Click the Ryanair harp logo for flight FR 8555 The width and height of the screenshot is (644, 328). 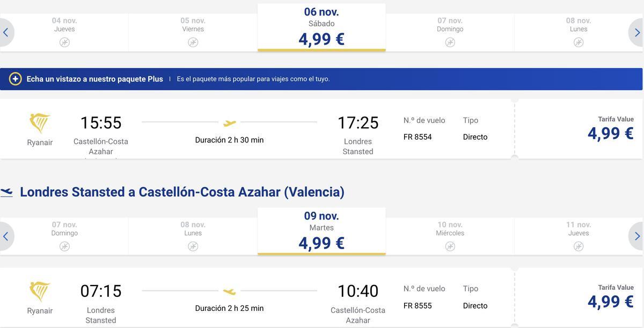click(40, 292)
